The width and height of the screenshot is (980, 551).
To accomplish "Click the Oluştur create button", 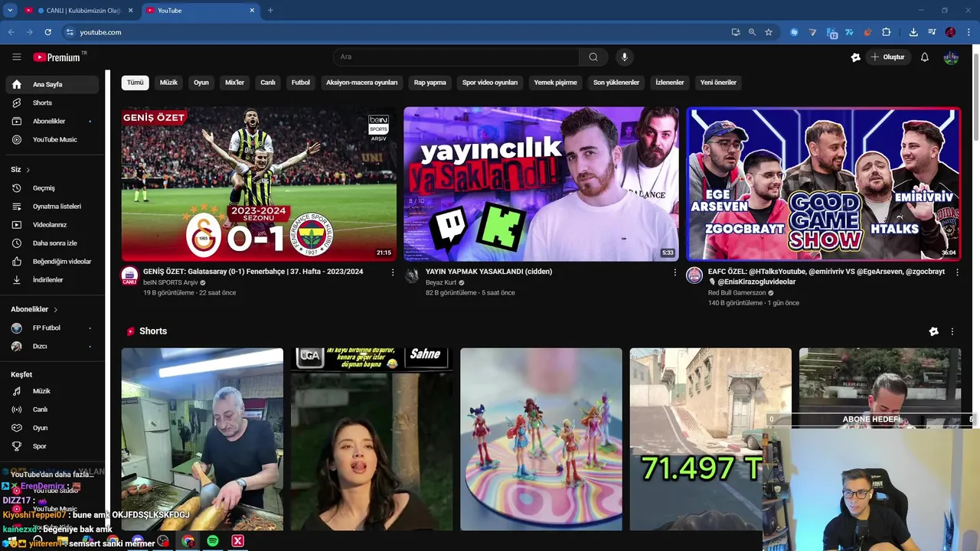I will pos(888,57).
